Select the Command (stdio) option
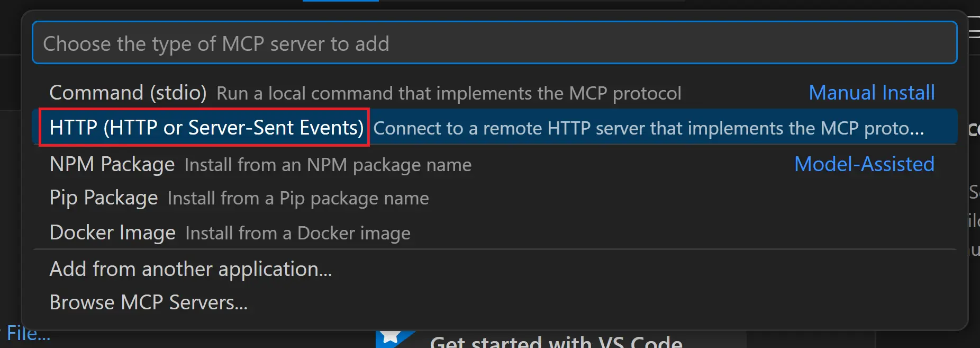The width and height of the screenshot is (980, 348). tap(128, 93)
